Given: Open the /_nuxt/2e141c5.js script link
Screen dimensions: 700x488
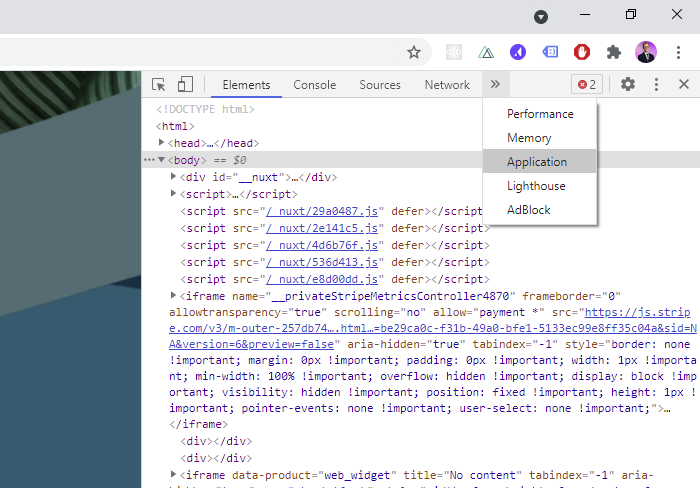Looking at the screenshot, I should pos(322,228).
